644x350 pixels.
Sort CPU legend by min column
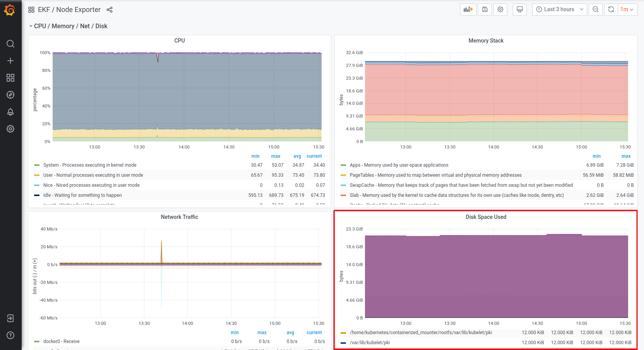coord(255,156)
